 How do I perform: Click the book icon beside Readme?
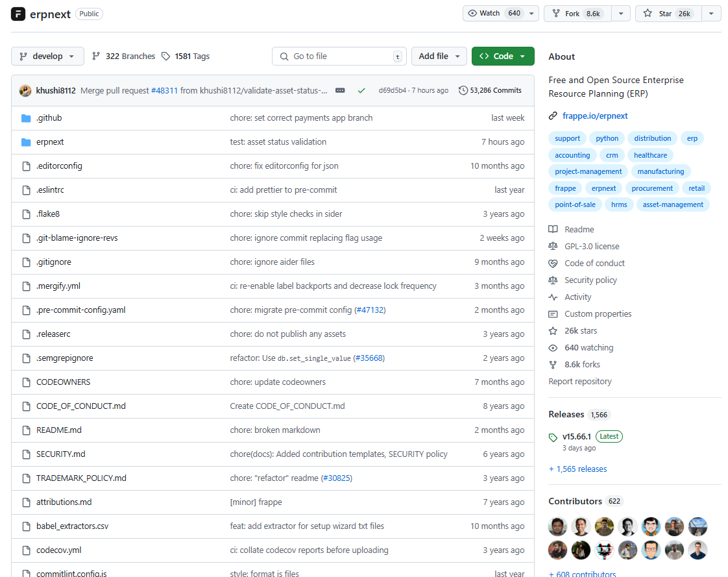coord(553,230)
